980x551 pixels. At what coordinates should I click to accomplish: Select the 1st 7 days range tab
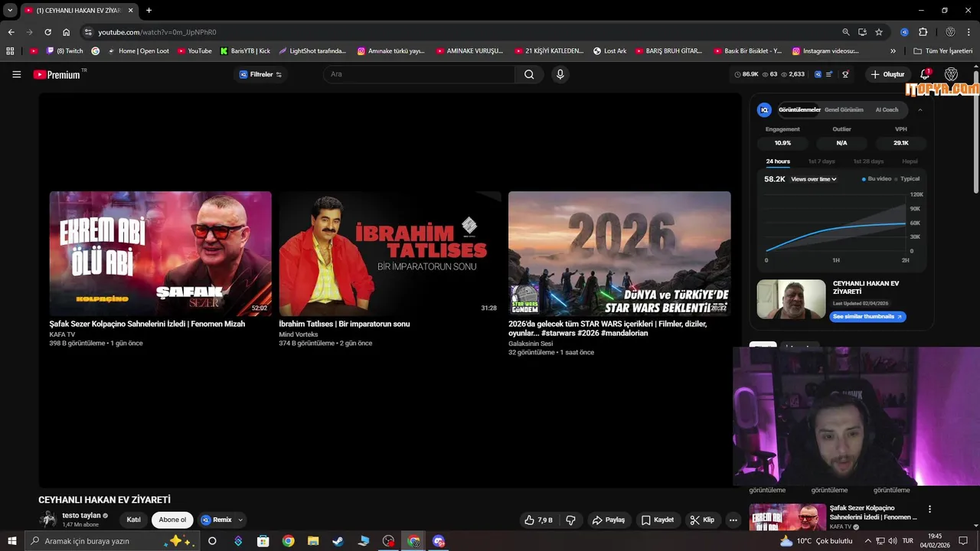pyautogui.click(x=822, y=161)
